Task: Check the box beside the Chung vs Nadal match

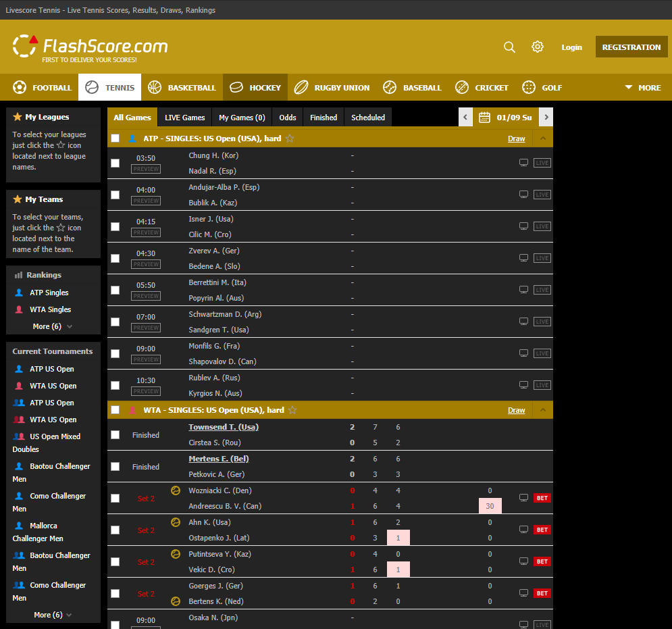Action: (115, 162)
